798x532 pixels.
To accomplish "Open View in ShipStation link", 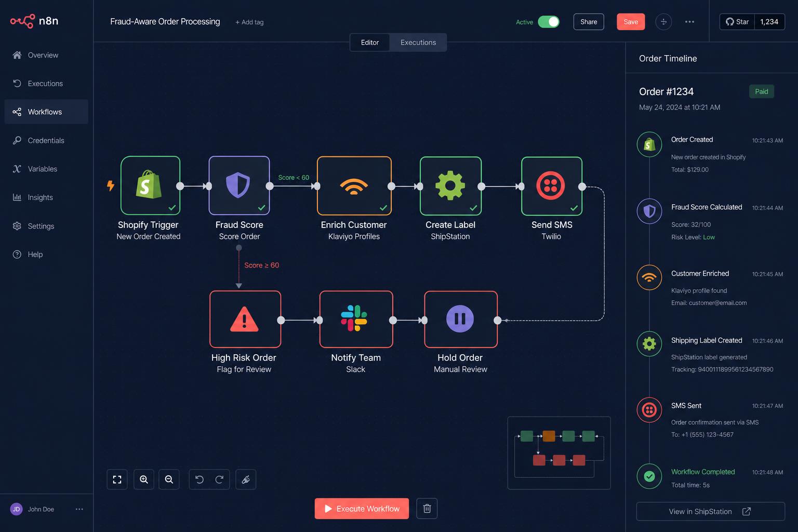I will tap(710, 511).
